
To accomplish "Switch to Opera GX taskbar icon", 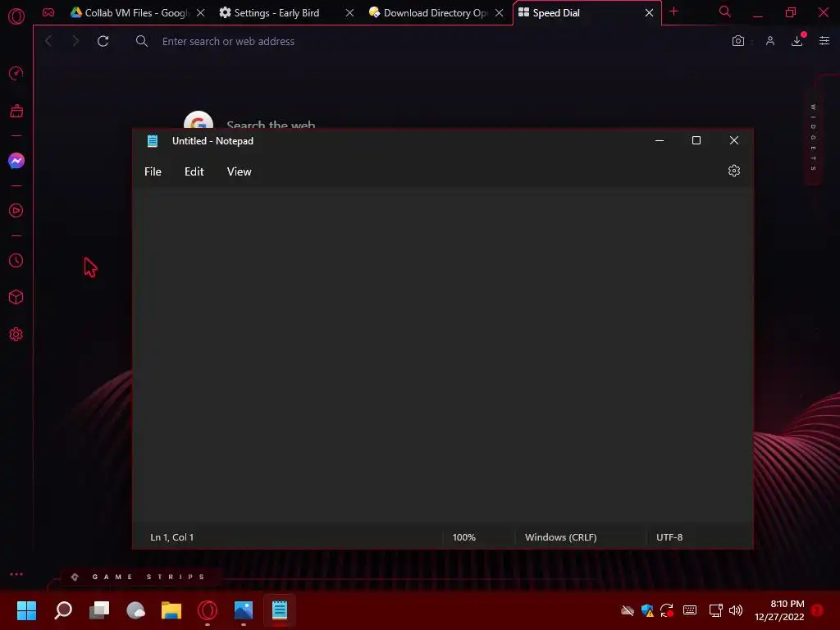I will pos(208,610).
